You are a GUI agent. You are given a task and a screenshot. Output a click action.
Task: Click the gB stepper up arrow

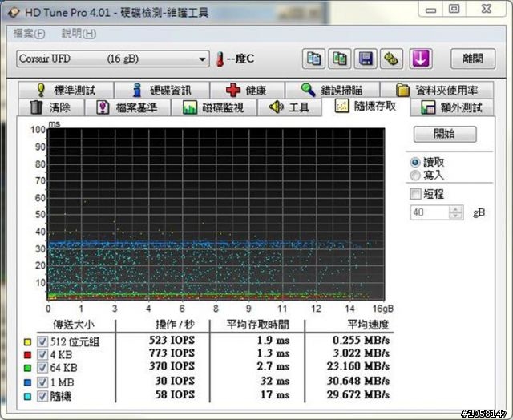point(456,208)
